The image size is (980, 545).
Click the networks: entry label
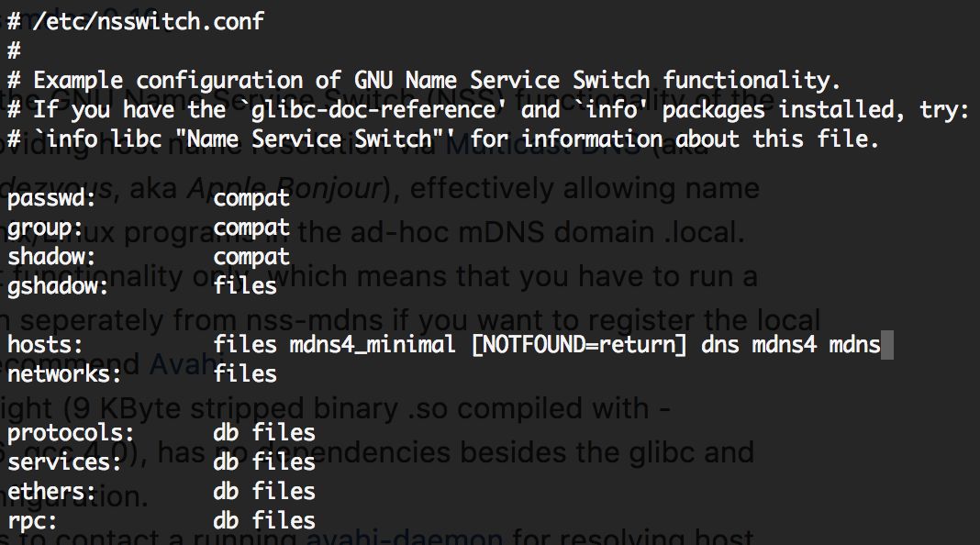tap(64, 373)
